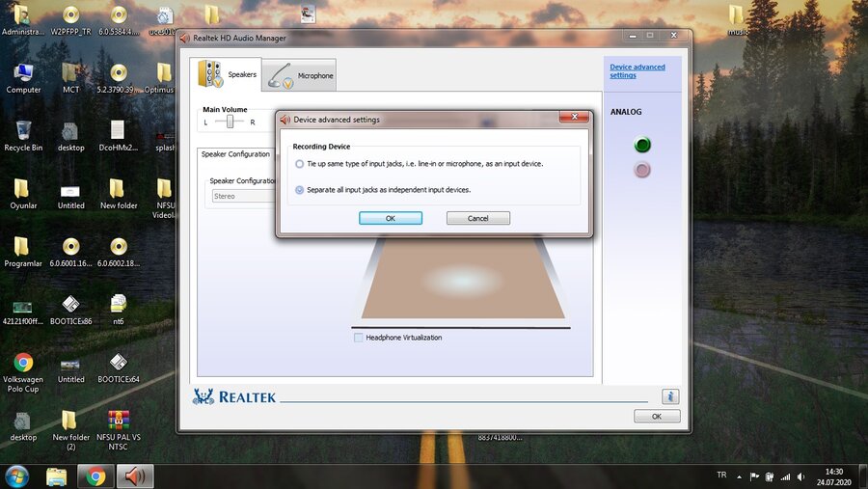This screenshot has width=868, height=489.
Task: Select the NFSU PAL VS NTSC archive
Action: tap(119, 430)
